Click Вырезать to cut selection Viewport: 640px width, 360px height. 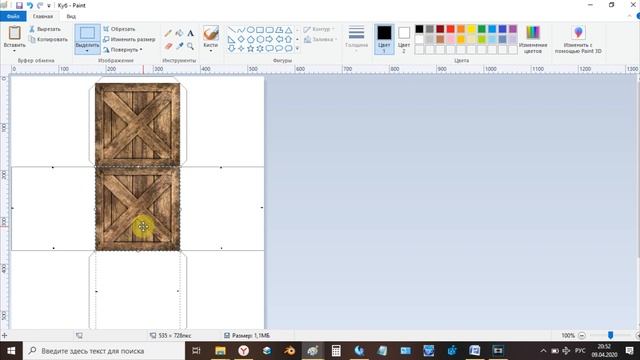point(45,29)
